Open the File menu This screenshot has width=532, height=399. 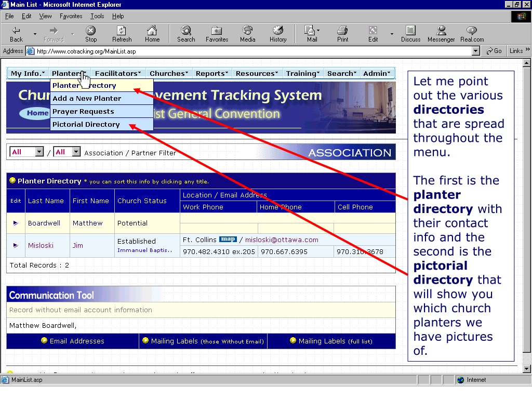pyautogui.click(x=9, y=16)
